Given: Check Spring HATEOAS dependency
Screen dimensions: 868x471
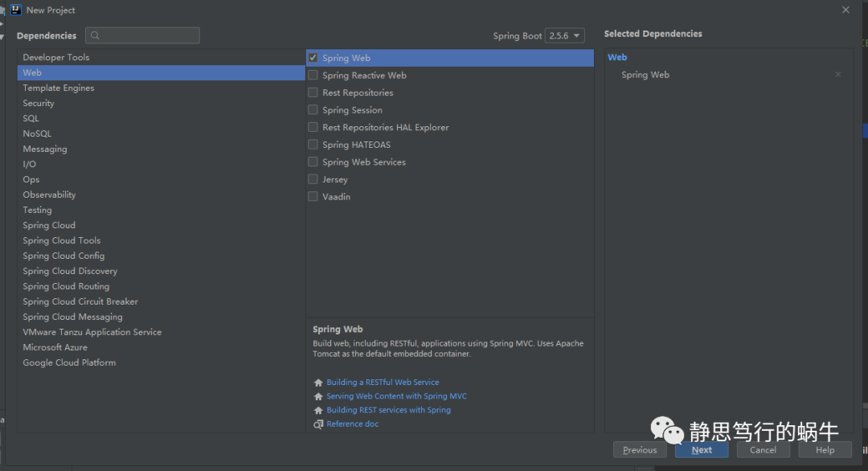Looking at the screenshot, I should (x=313, y=145).
